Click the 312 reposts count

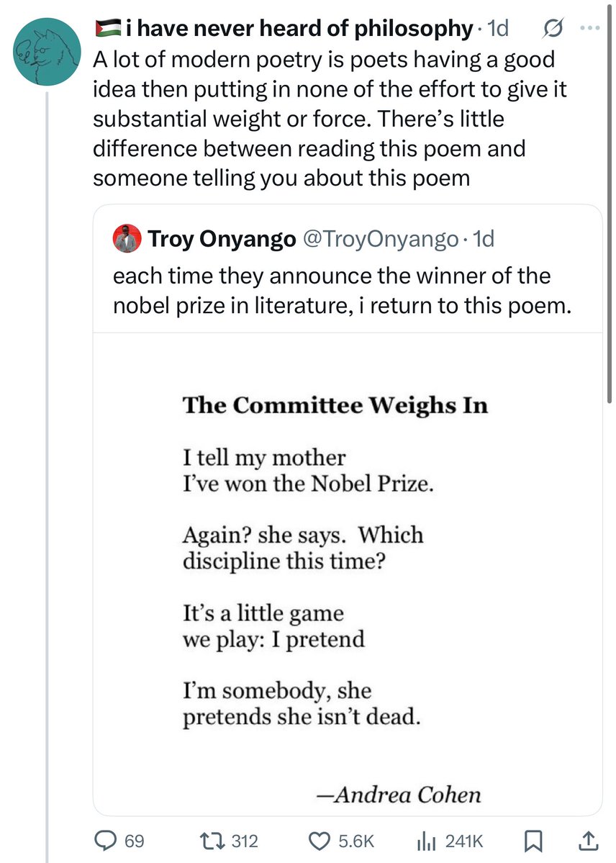[x=245, y=841]
